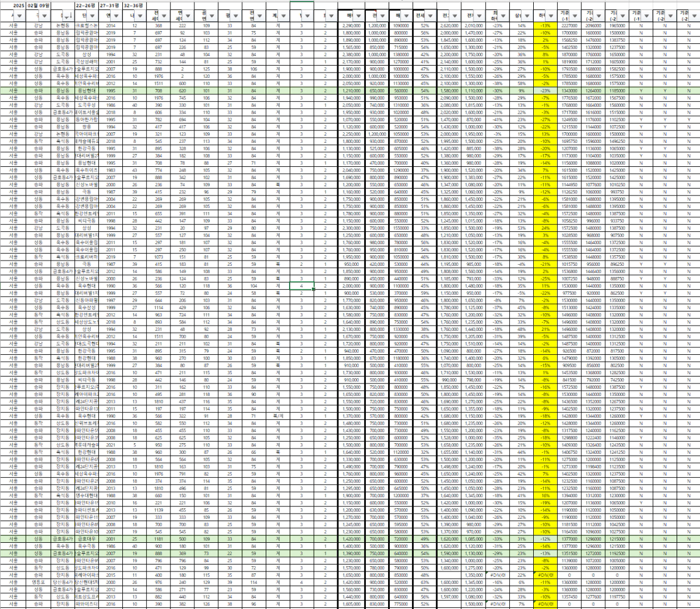Image resolution: width=700 pixels, height=609 pixels.
Task: Open filter dropdown above the 2,290,000 cell
Action: (x=358, y=16)
